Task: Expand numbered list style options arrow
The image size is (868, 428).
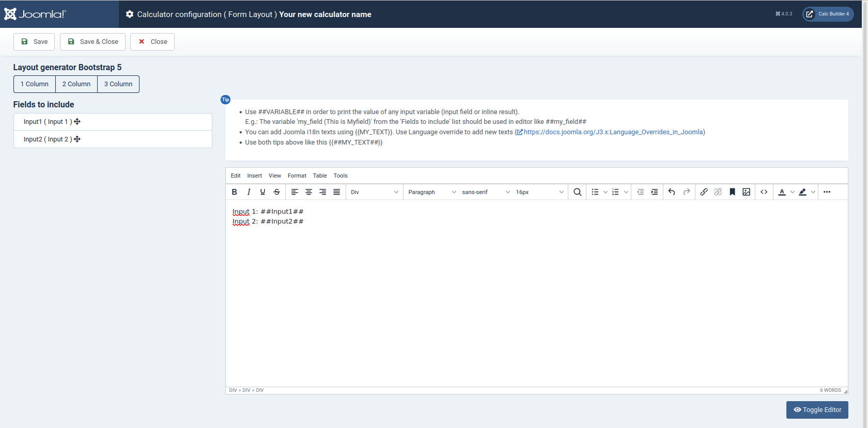Action: pyautogui.click(x=626, y=192)
